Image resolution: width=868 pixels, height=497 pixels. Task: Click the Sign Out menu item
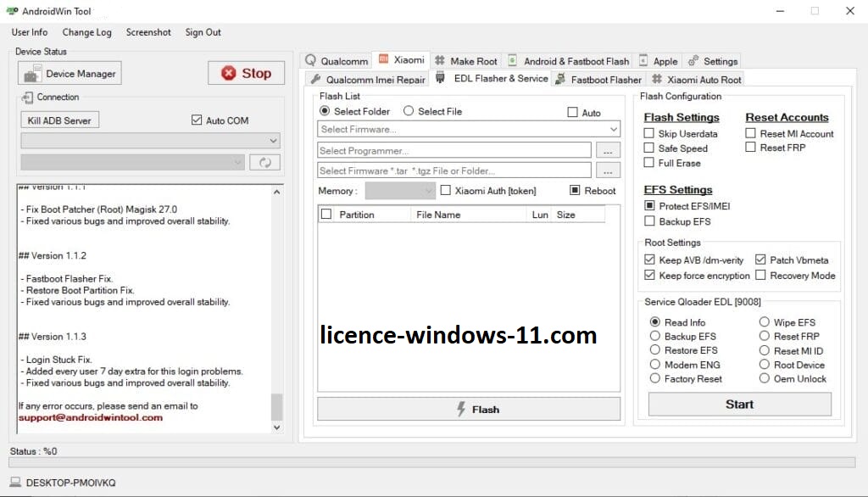click(x=203, y=32)
